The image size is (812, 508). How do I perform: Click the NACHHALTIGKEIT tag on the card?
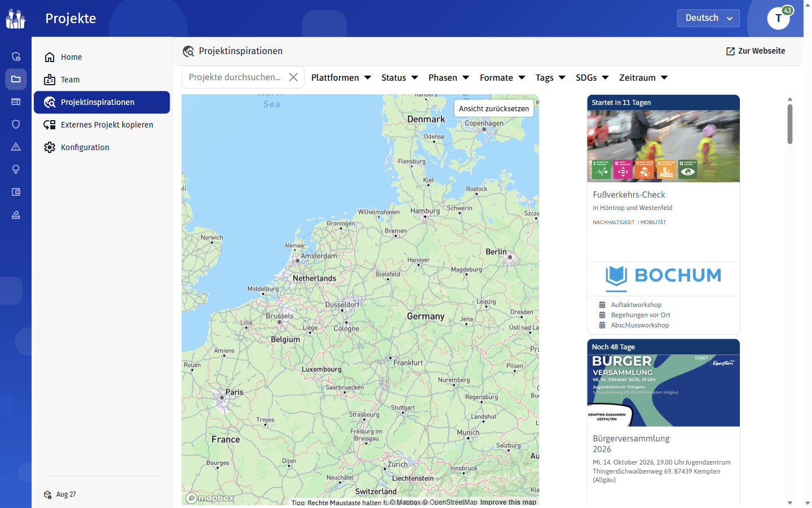point(614,222)
